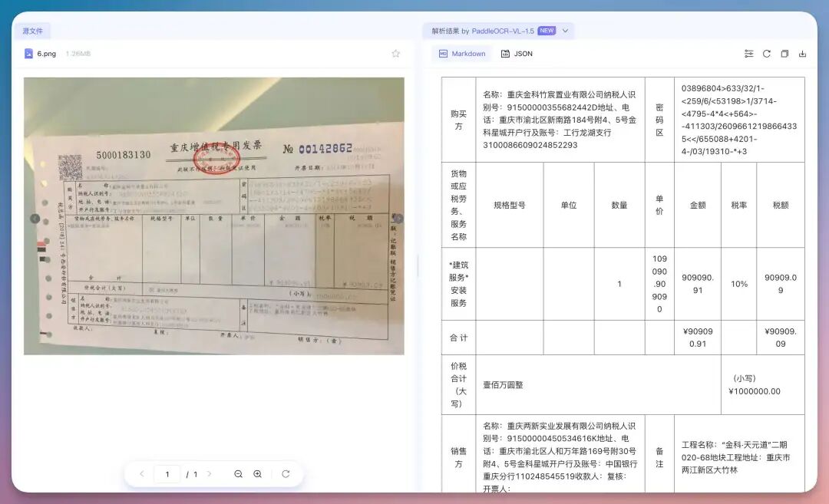Image resolution: width=829 pixels, height=504 pixels.
Task: Reload the invoice image view
Action: point(286,473)
